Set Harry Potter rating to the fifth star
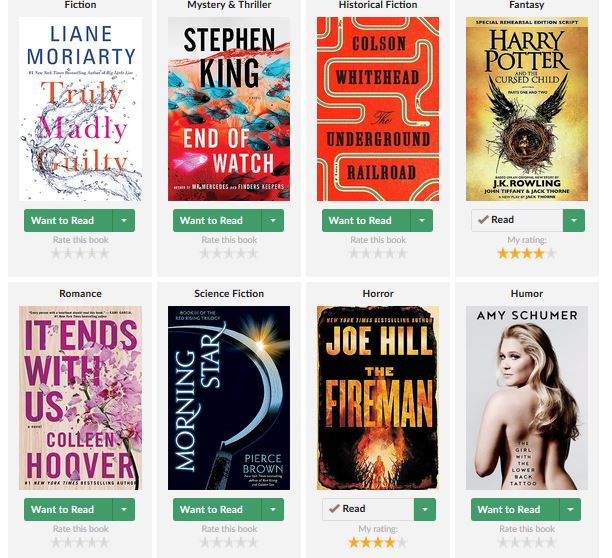Image resolution: width=612 pixels, height=558 pixels. [551, 254]
